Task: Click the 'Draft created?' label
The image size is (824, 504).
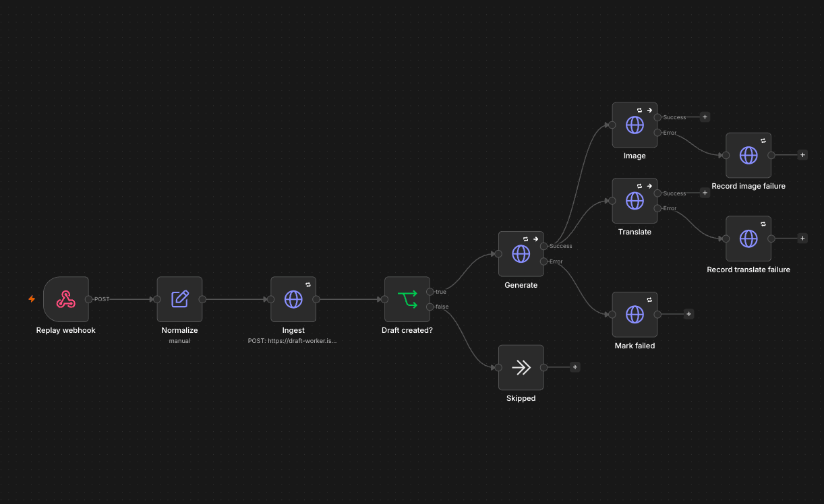Action: pyautogui.click(x=407, y=330)
